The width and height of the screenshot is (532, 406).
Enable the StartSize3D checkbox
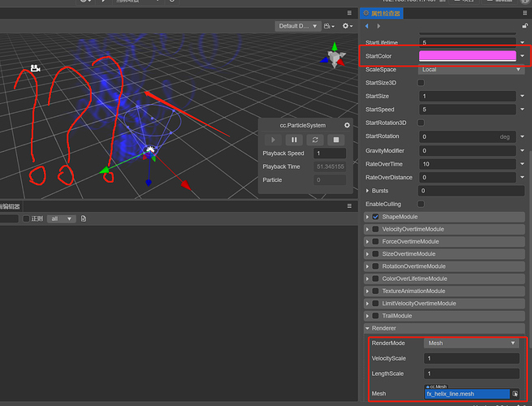pos(421,83)
